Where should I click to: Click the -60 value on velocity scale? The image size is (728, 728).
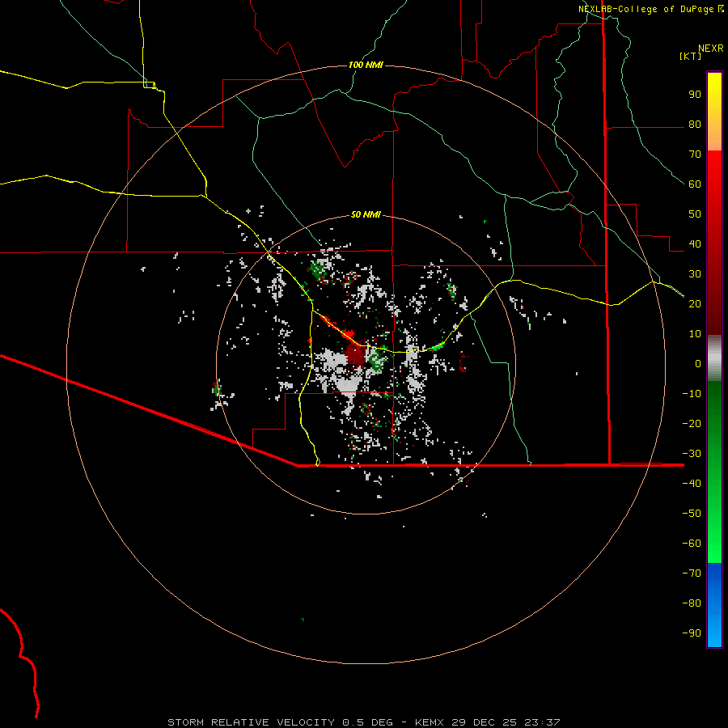pyautogui.click(x=692, y=544)
